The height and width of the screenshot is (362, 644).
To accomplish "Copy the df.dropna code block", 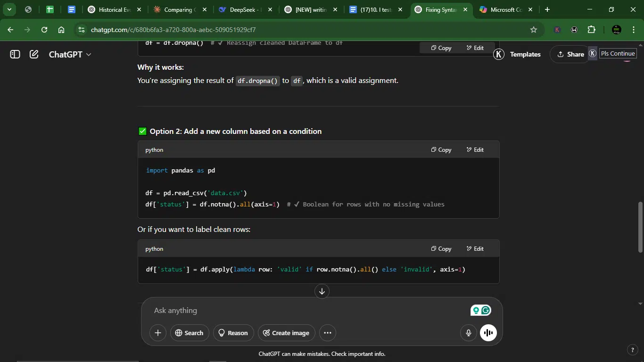I will coord(441,48).
